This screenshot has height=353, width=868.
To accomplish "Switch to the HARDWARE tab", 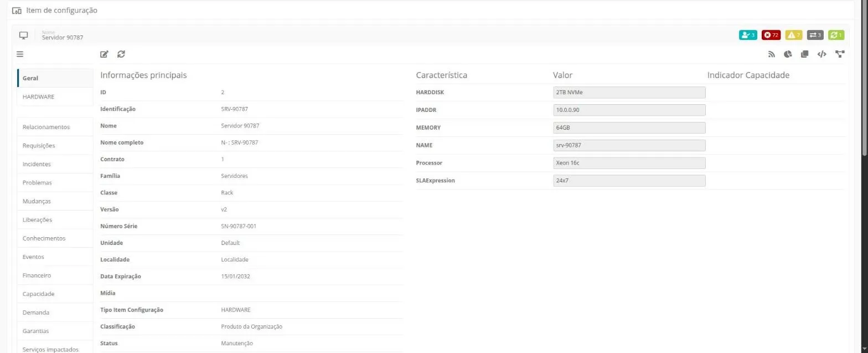I will coord(55,96).
